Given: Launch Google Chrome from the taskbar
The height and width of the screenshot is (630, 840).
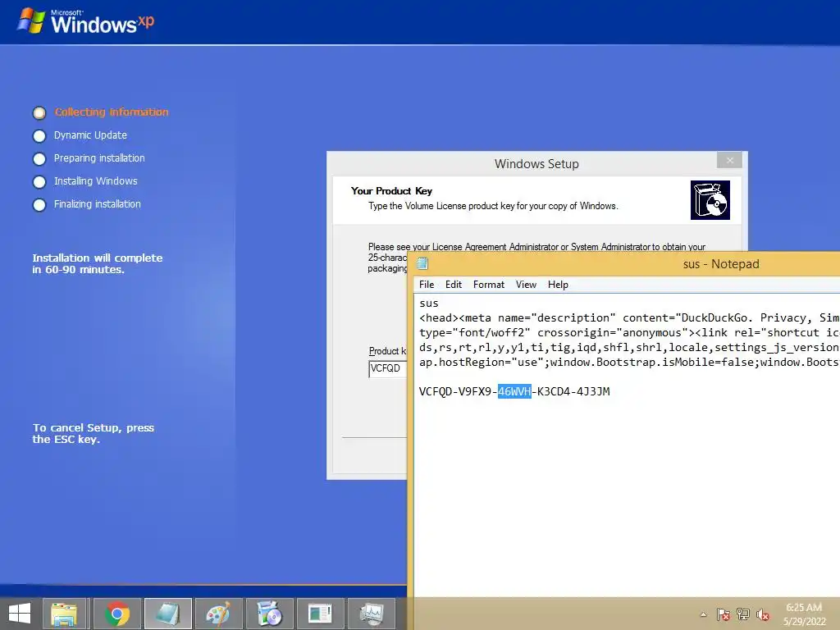Looking at the screenshot, I should point(117,614).
